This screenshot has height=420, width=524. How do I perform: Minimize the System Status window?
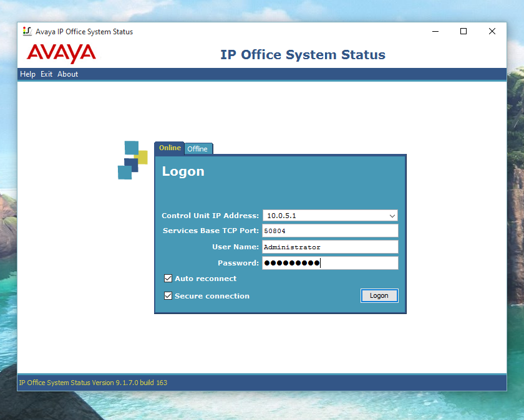pos(435,31)
